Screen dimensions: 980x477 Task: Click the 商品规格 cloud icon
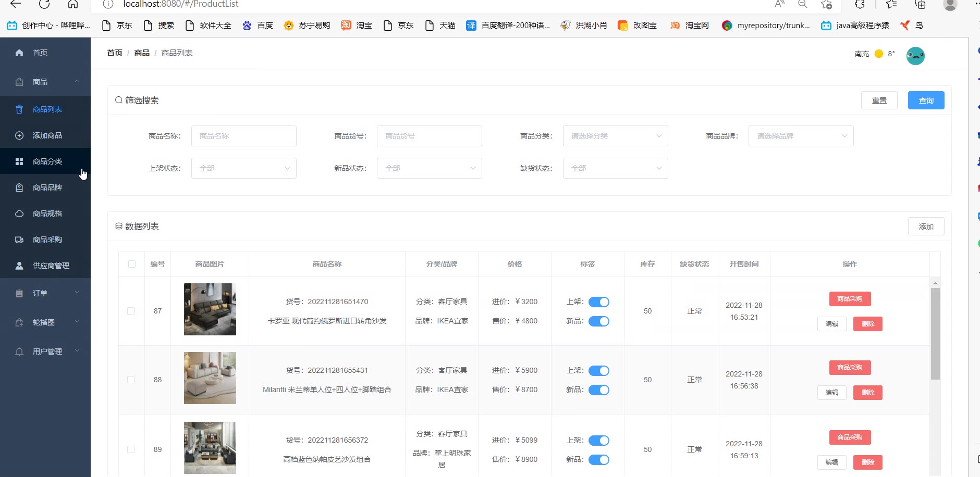pos(19,214)
